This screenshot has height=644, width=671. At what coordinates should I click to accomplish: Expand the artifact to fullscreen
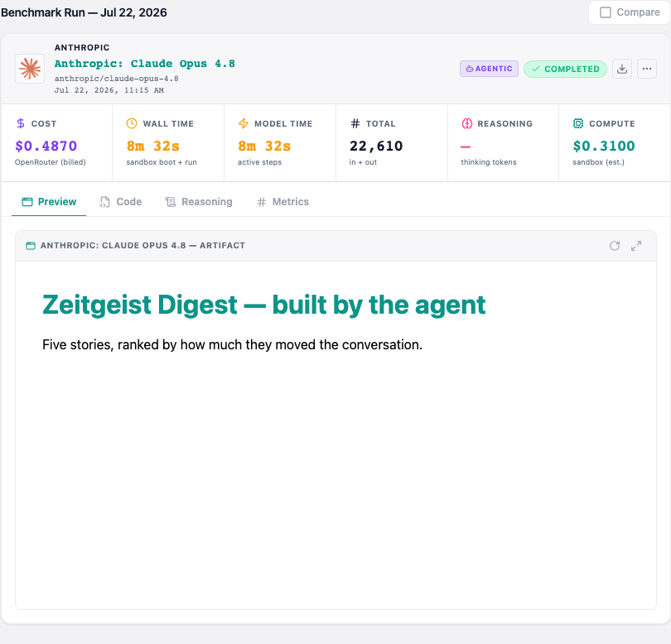tap(636, 246)
